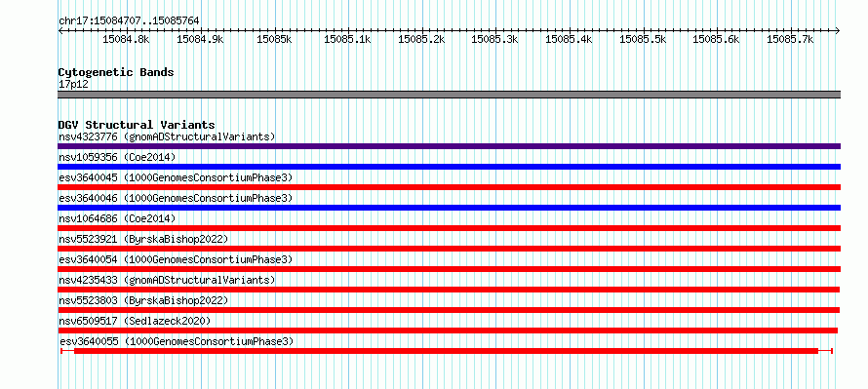Select the red nsv6509517 variant bar
The width and height of the screenshot is (868, 389).
point(448,331)
